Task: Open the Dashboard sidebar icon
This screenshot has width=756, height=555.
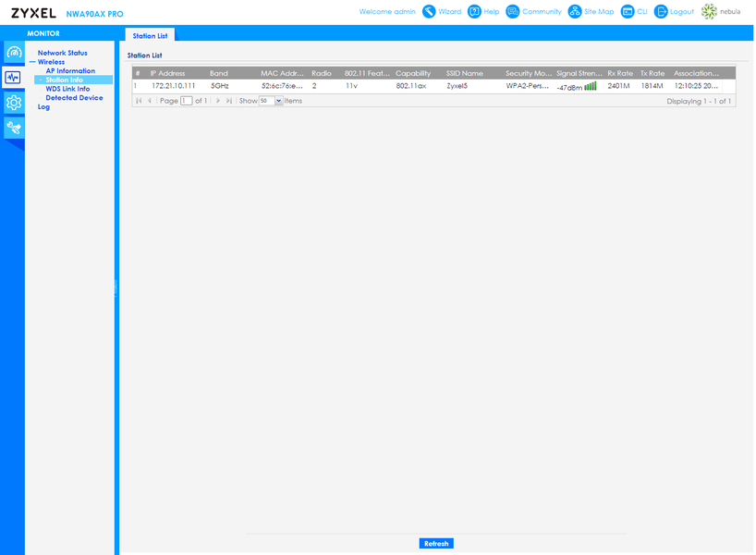Action: (x=14, y=52)
